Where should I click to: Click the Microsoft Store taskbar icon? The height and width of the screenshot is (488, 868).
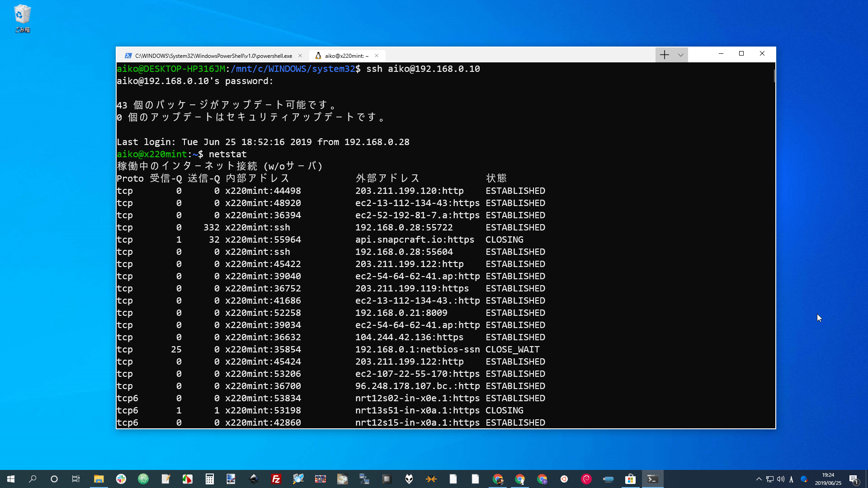click(630, 479)
